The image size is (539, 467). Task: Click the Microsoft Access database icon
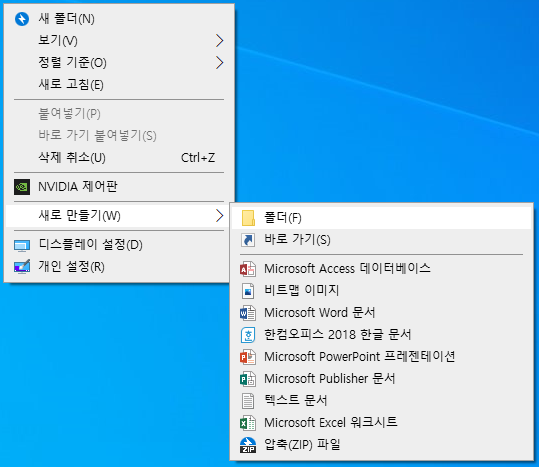pyautogui.click(x=248, y=269)
